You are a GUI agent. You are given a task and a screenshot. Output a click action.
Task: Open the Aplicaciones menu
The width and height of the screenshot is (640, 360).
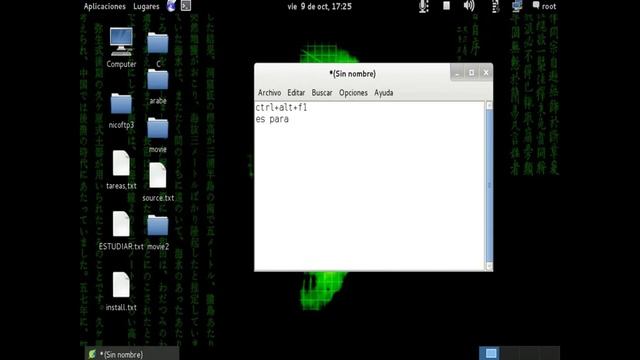(x=104, y=6)
